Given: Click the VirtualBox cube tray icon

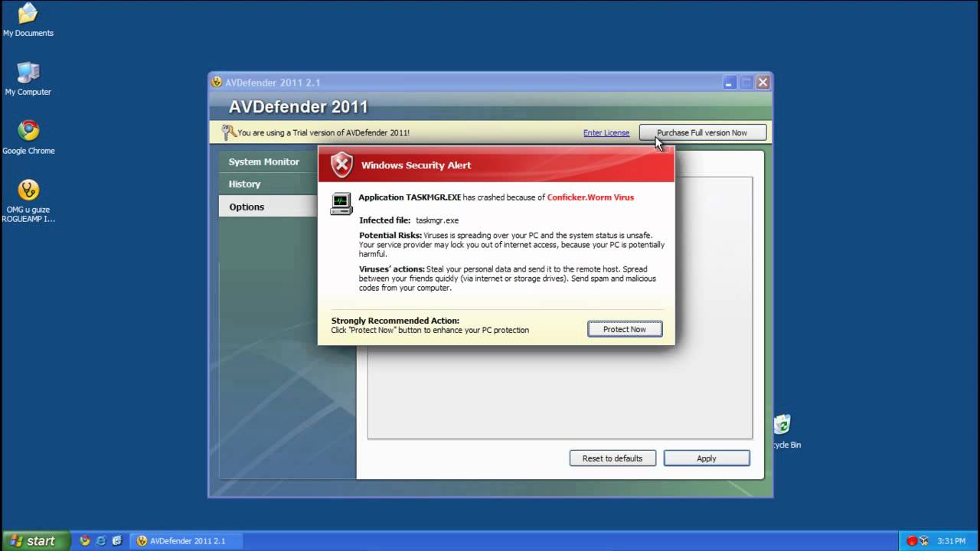Looking at the screenshot, I should pos(924,541).
